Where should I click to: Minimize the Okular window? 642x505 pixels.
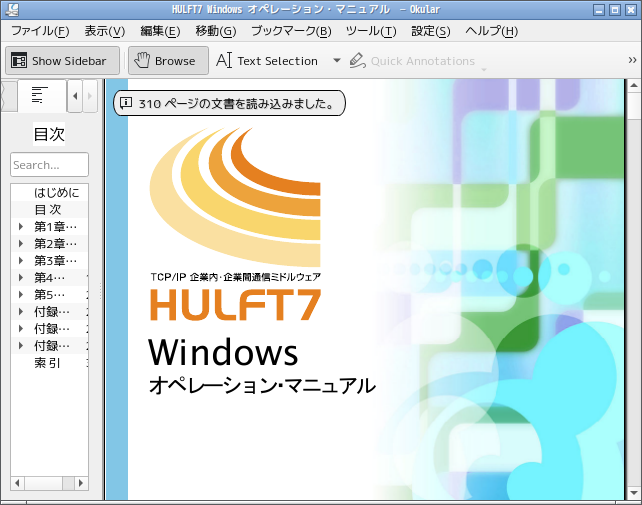click(599, 9)
